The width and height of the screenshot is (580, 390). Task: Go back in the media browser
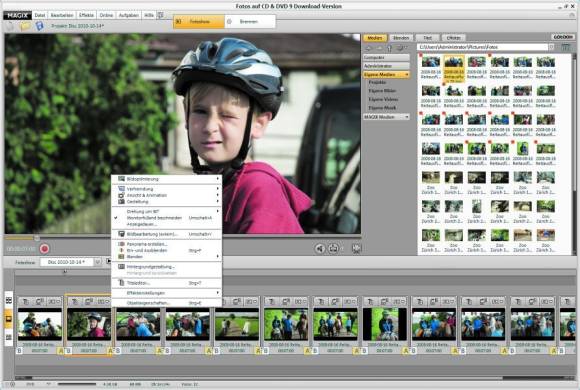(368, 48)
